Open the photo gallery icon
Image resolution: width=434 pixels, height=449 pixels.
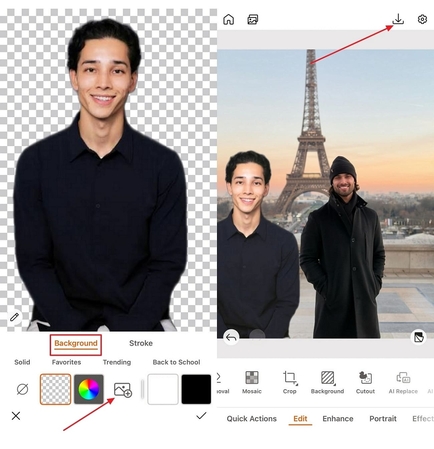click(x=253, y=19)
